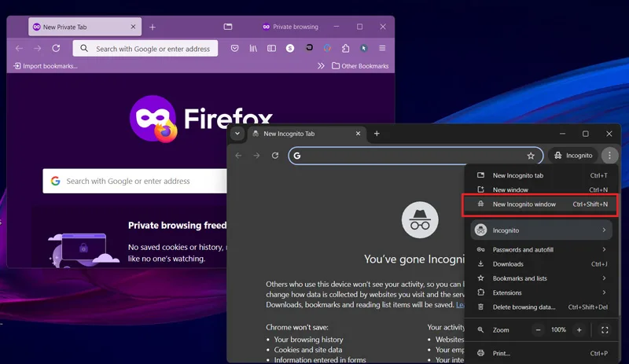The height and width of the screenshot is (364, 629).
Task: Bookmark this tab with the star icon
Action: click(531, 156)
